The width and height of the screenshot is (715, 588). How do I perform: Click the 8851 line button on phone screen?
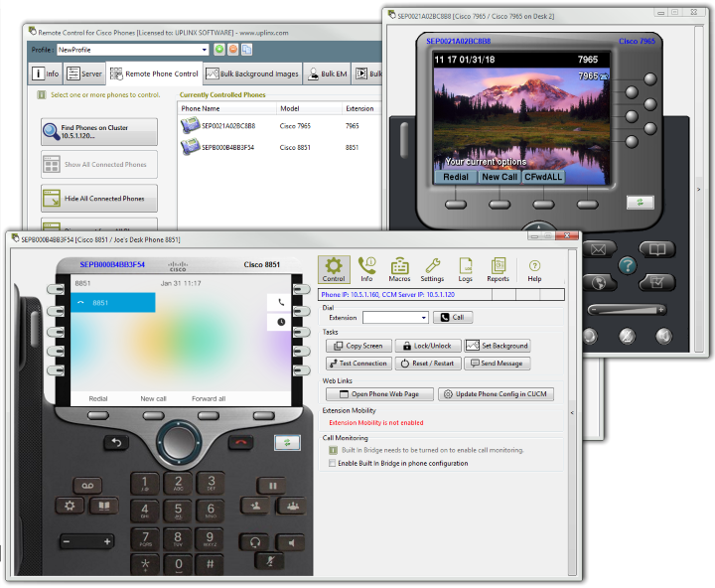[113, 303]
